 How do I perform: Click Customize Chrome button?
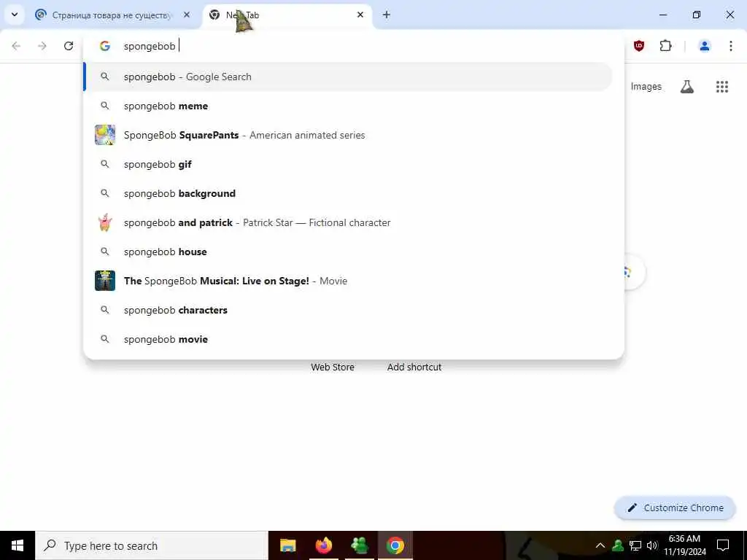[x=675, y=507]
